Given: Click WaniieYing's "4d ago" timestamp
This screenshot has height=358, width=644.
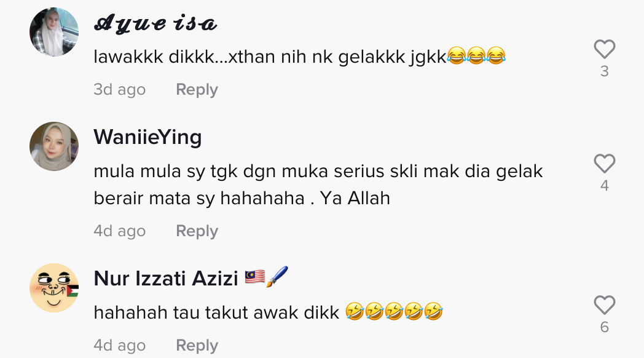Looking at the screenshot, I should pos(119,231).
